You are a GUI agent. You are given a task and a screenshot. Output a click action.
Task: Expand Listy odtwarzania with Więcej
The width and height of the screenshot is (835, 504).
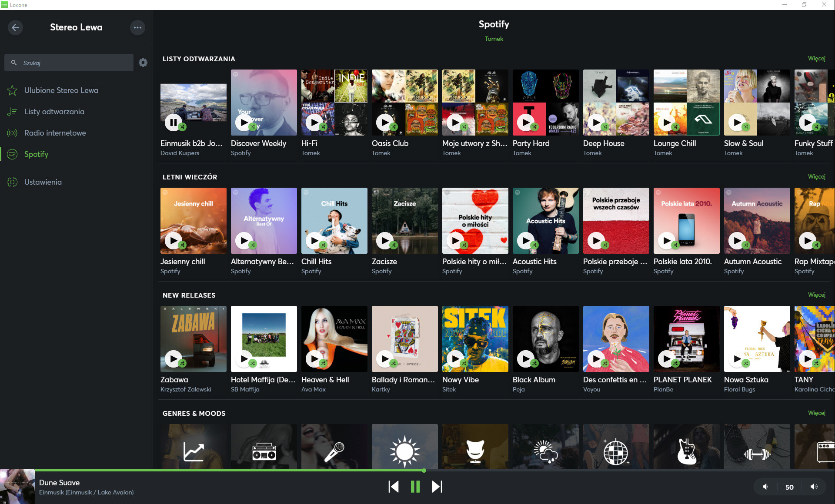point(816,58)
